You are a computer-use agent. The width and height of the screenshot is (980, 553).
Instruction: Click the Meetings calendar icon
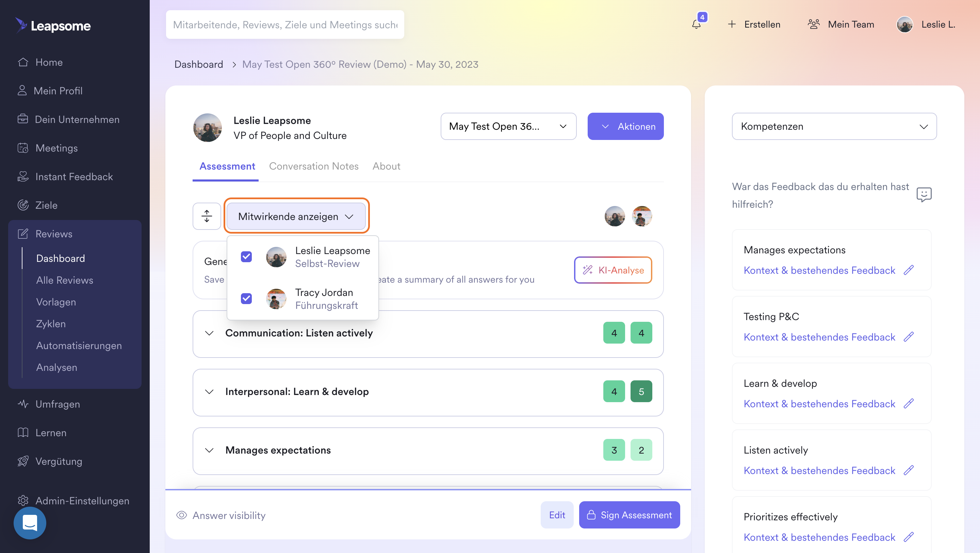point(23,148)
